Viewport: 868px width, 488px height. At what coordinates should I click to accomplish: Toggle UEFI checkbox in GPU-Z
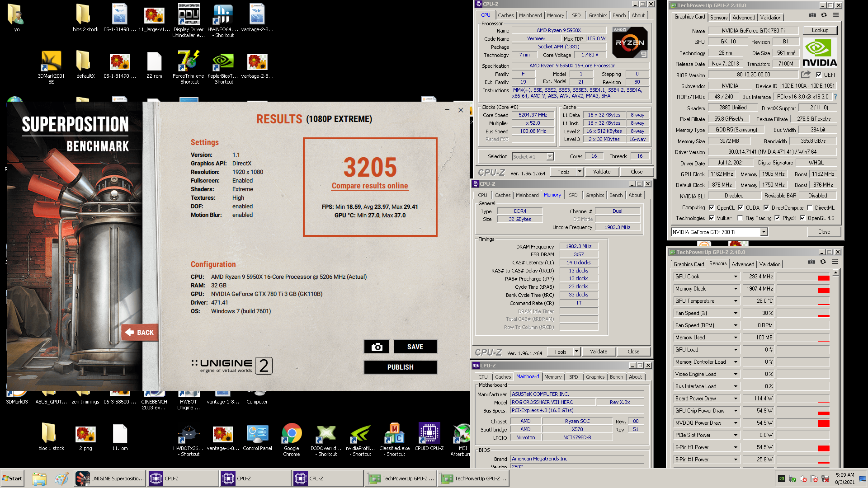click(819, 75)
